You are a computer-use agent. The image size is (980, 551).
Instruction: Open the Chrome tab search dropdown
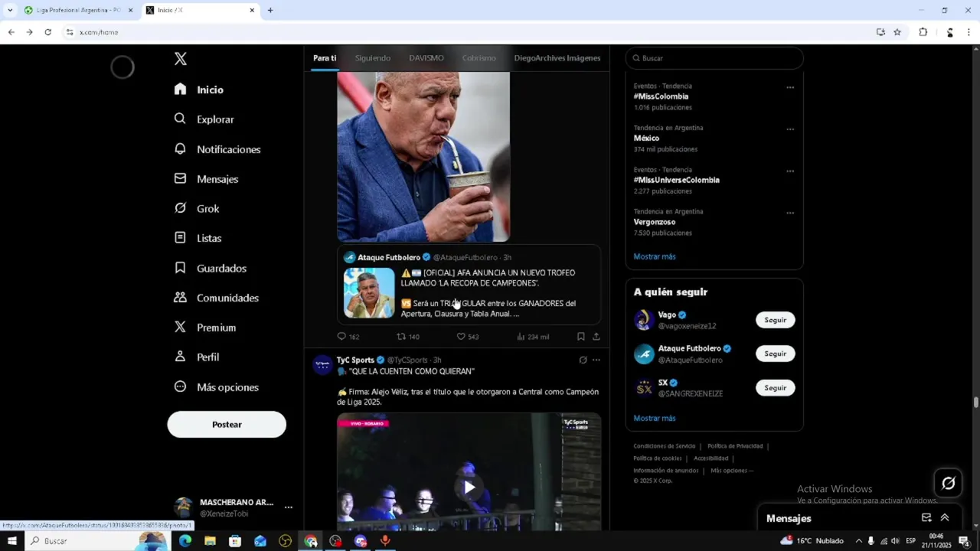10,11
